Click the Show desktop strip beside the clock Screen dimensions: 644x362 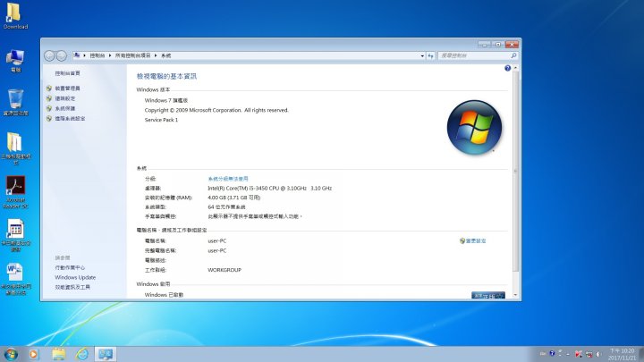(x=641, y=354)
